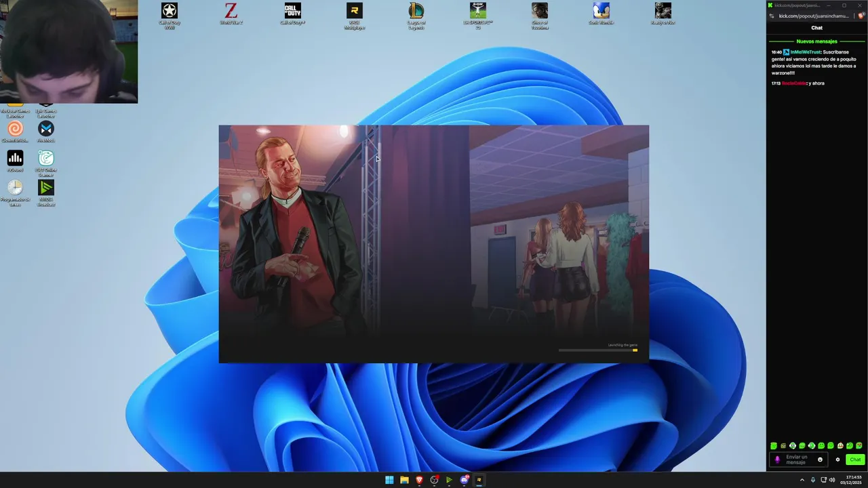The width and height of the screenshot is (868, 488).
Task: Click the purple microphone icon in the chat box
Action: point(777,460)
